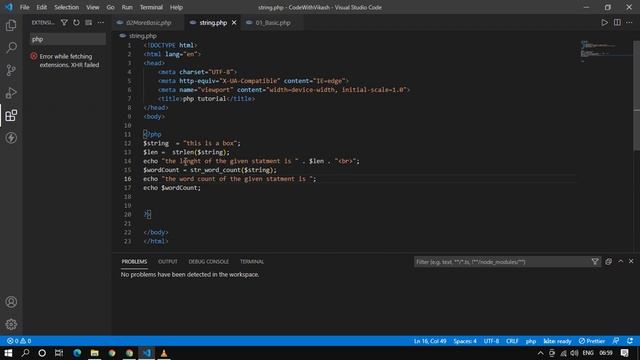Open the File menu
Viewport: 640px width, 360px height.
tap(24, 7)
